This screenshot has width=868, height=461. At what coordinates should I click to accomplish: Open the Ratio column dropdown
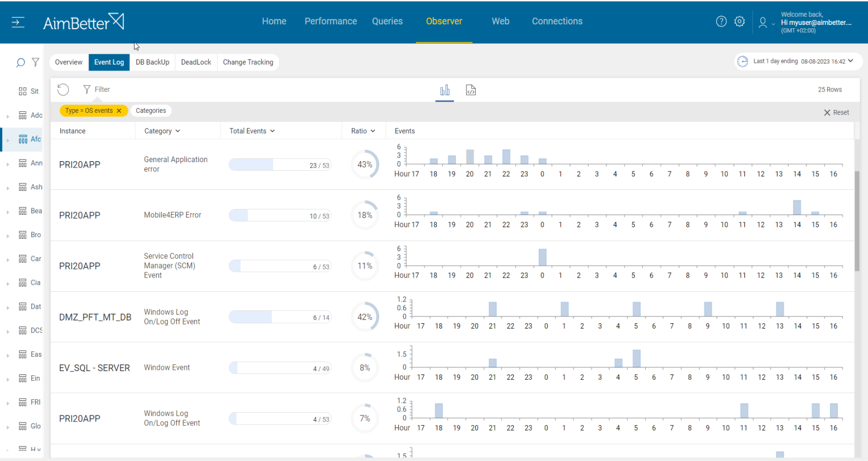[373, 131]
